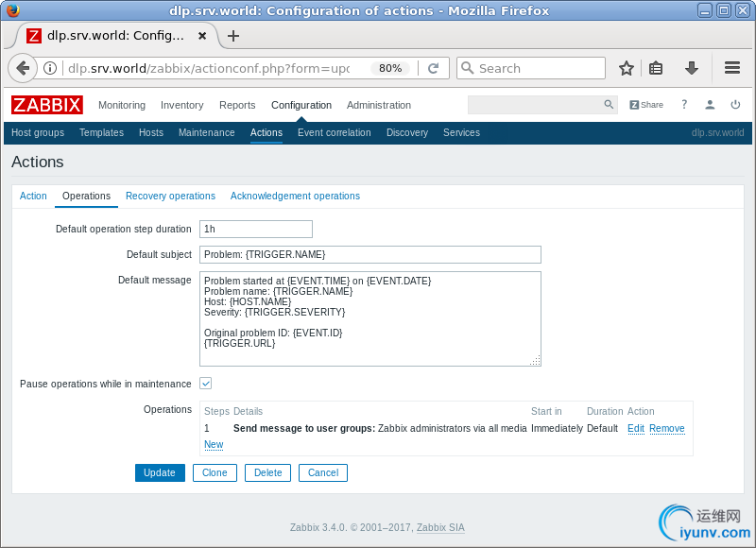This screenshot has height=548, width=756.
Task: Open the Monitoring menu
Action: point(122,105)
